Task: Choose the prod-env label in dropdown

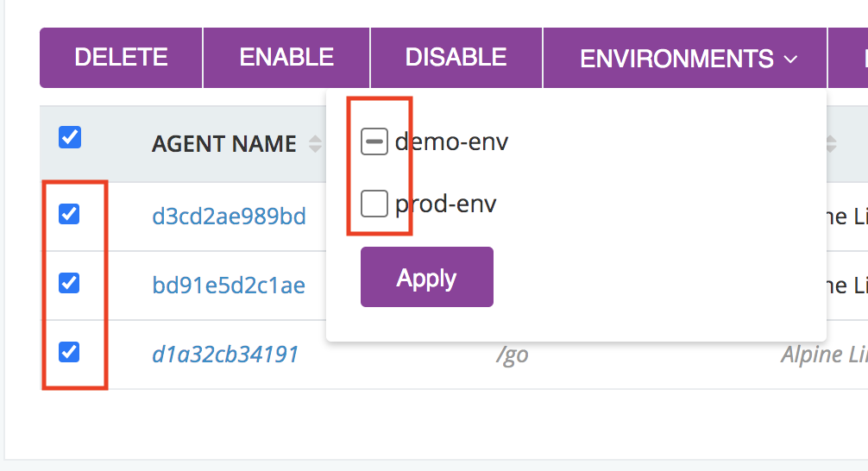Action: coord(445,204)
